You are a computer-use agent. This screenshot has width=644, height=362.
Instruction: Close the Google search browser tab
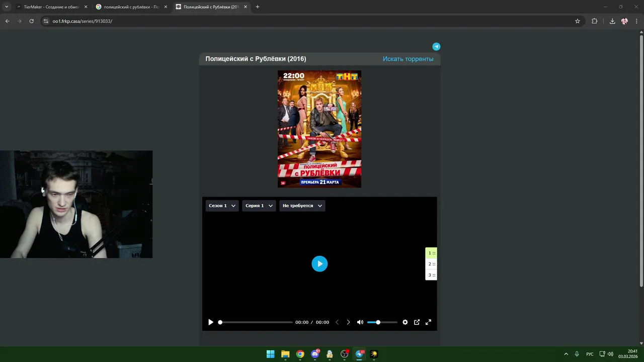pyautogui.click(x=166, y=7)
